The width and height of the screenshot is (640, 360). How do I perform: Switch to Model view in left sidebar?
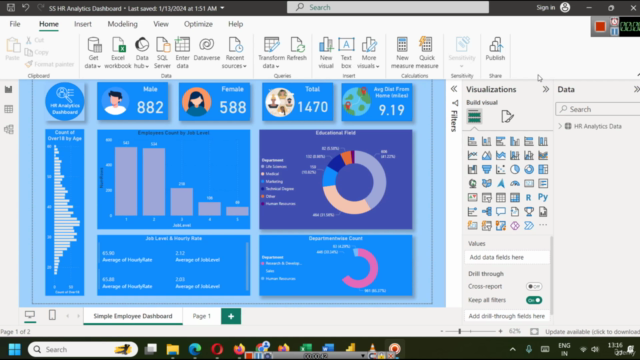pyautogui.click(x=9, y=129)
